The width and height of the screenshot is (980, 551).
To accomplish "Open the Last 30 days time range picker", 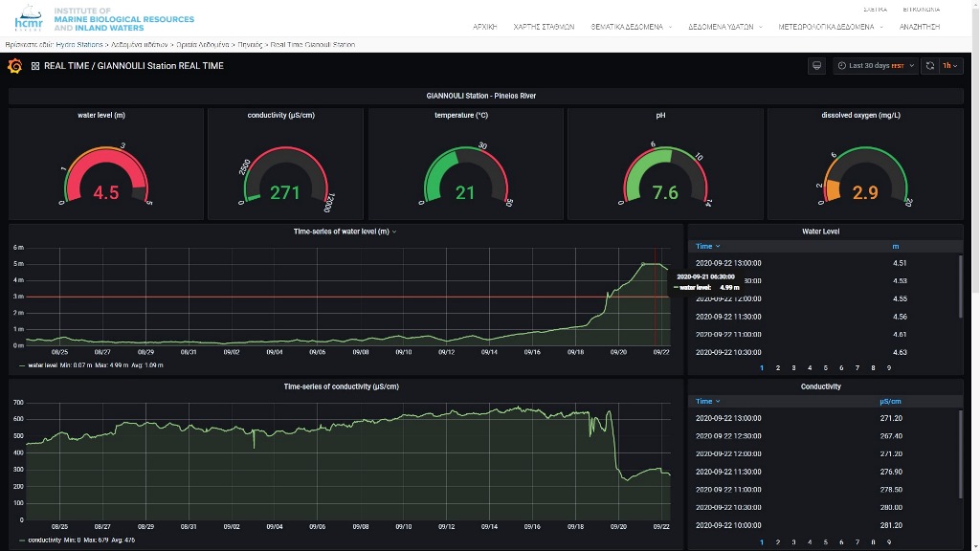I will click(x=876, y=66).
